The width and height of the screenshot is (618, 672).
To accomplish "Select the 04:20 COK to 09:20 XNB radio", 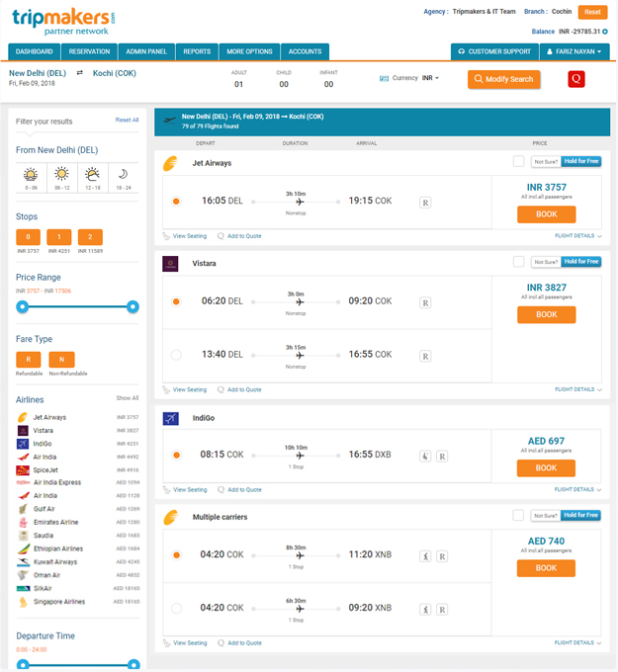I will coord(176,608).
